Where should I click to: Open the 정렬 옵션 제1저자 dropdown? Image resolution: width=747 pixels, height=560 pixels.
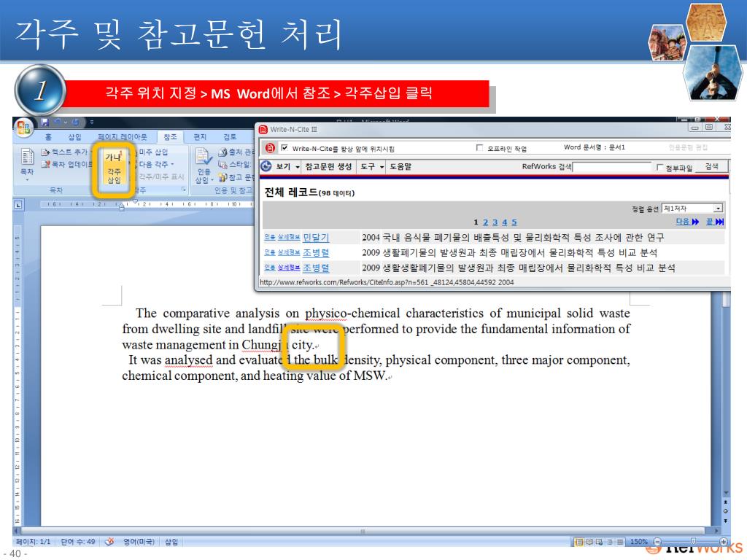click(x=692, y=208)
